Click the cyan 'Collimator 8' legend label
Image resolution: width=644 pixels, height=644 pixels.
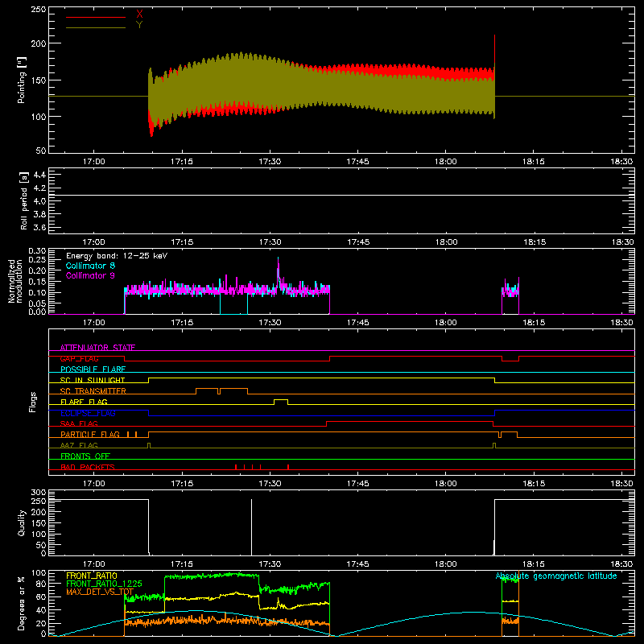90,266
